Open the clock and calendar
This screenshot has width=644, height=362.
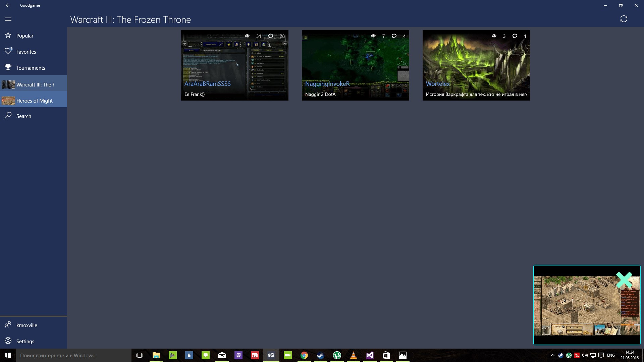pos(630,355)
